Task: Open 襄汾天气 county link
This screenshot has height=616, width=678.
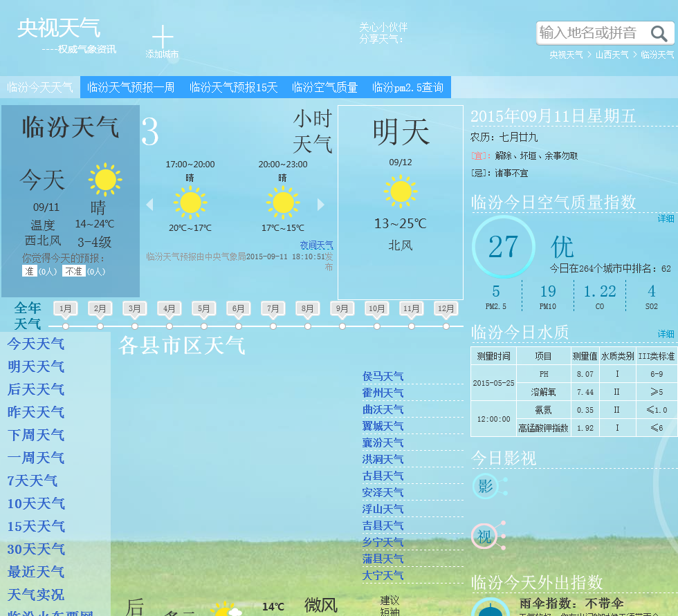Action: pyautogui.click(x=383, y=442)
